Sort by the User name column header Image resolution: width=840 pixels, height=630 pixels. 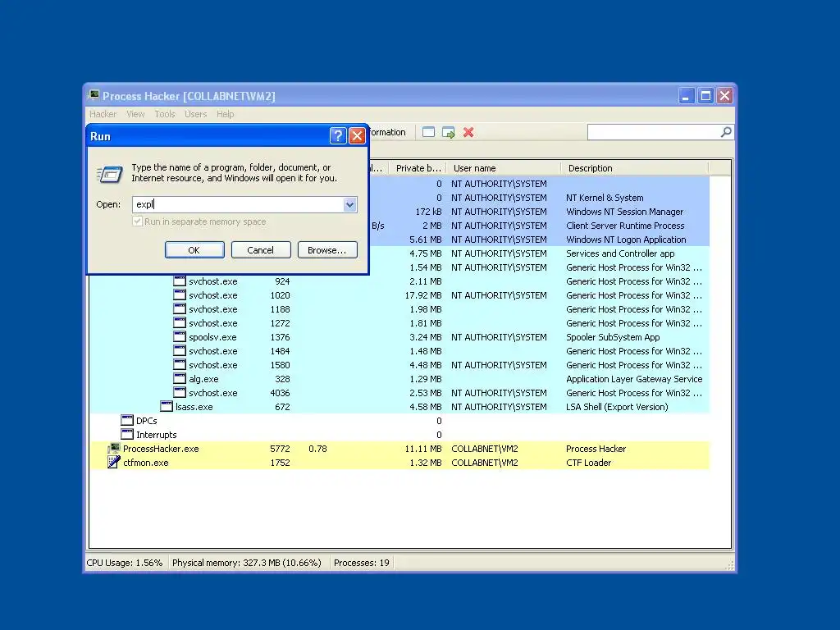click(504, 168)
